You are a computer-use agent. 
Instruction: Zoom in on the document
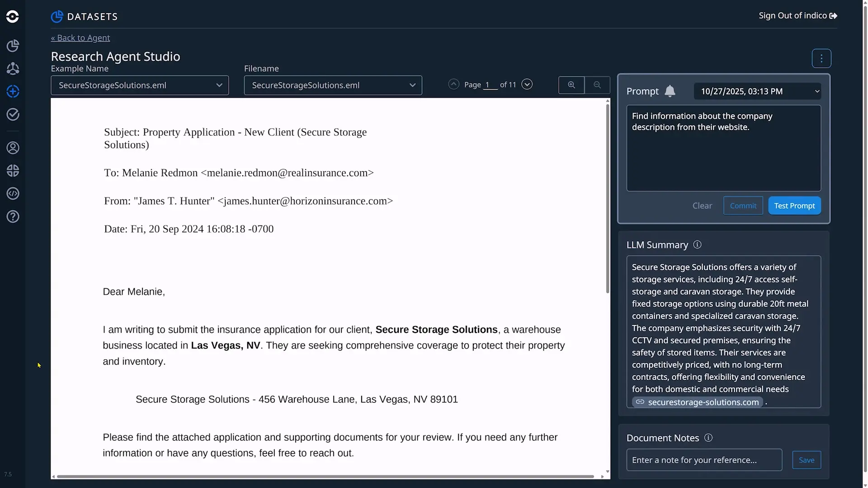(571, 85)
